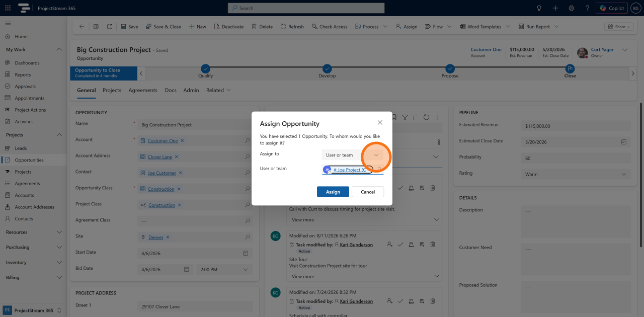This screenshot has width=644, height=317.
Task: Expand the header fields chevron beside Owner
Action: point(625,50)
